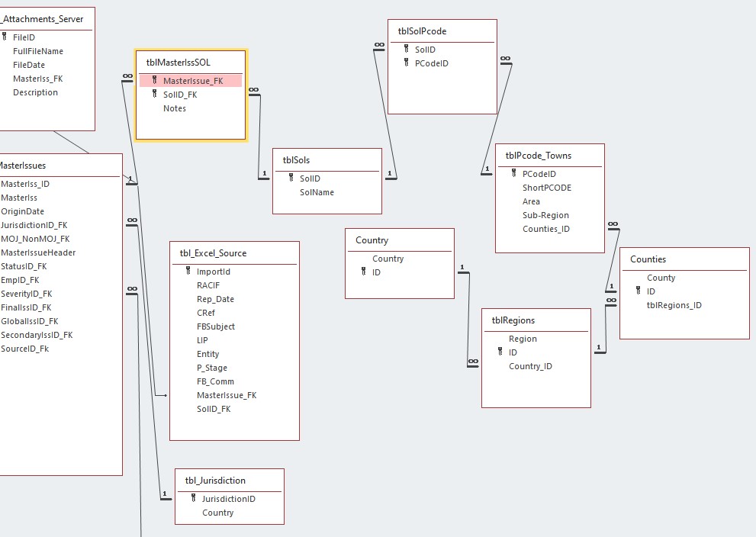Viewport: 756px width, 537px height.
Task: Select the tblPcode_Towns table title
Action: pos(538,156)
